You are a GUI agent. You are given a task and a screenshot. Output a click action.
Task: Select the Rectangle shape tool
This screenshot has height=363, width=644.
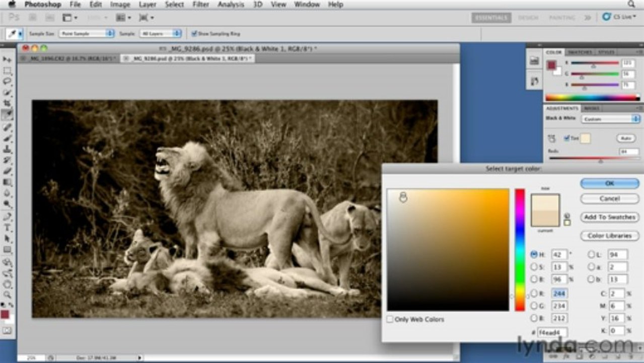point(7,250)
